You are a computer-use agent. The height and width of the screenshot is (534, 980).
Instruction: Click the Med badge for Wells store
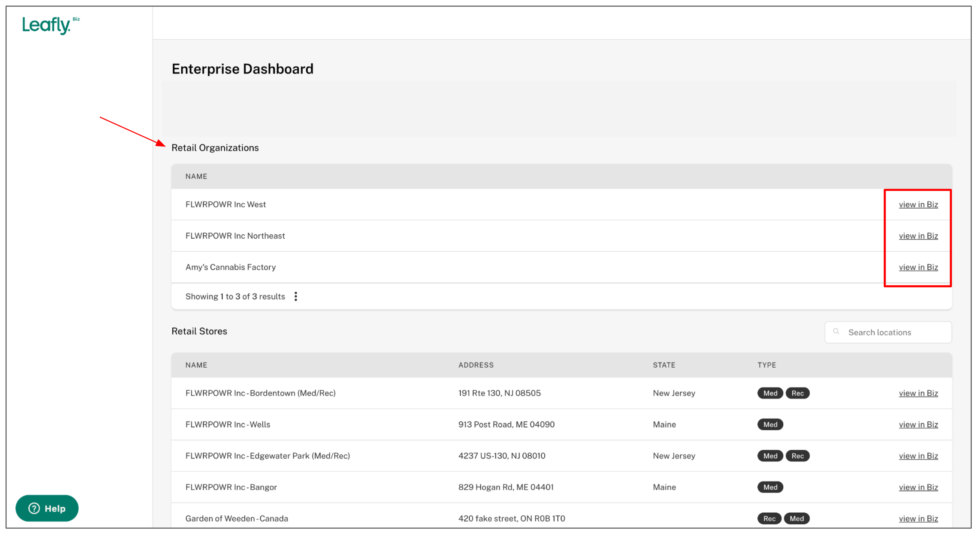(769, 424)
